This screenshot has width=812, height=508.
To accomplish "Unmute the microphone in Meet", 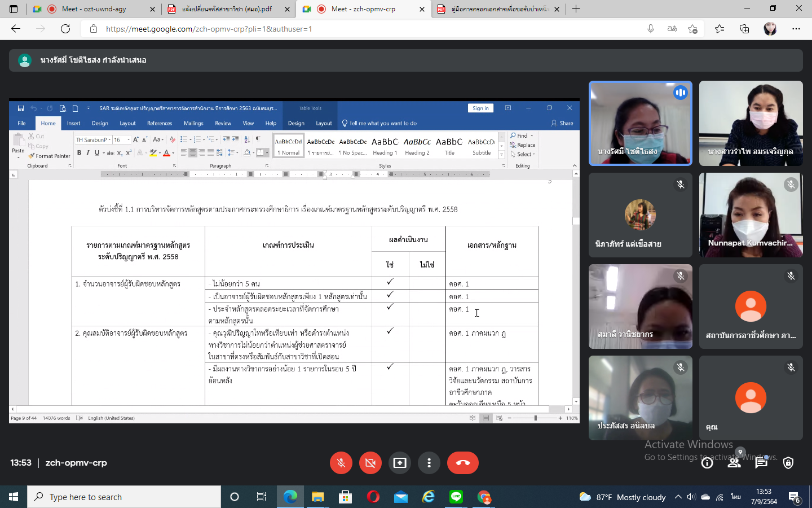I will click(341, 463).
